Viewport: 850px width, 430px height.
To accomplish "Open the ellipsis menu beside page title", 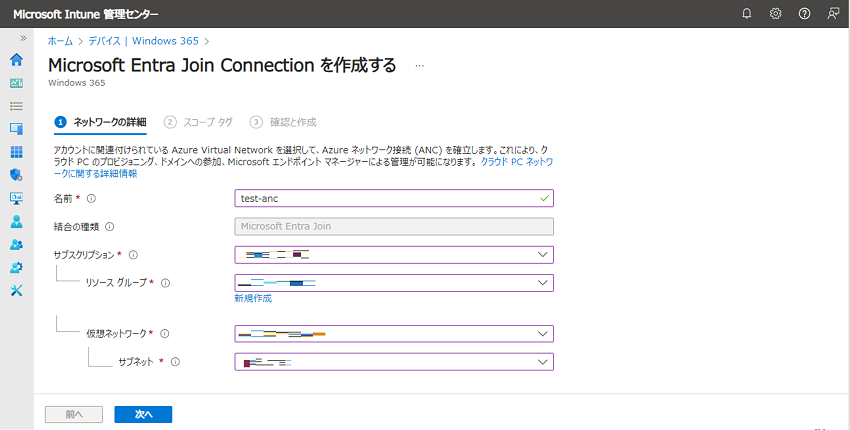I will (420, 66).
